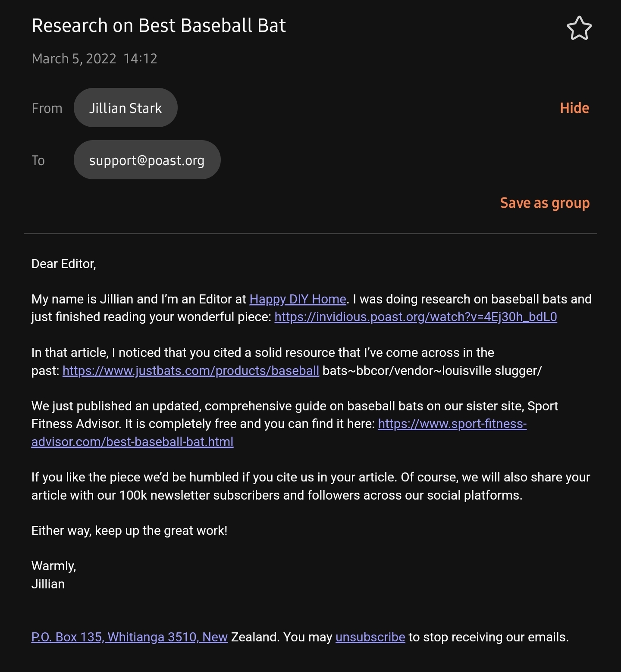Open the Happy DIY Home link
The image size is (621, 672).
click(298, 299)
